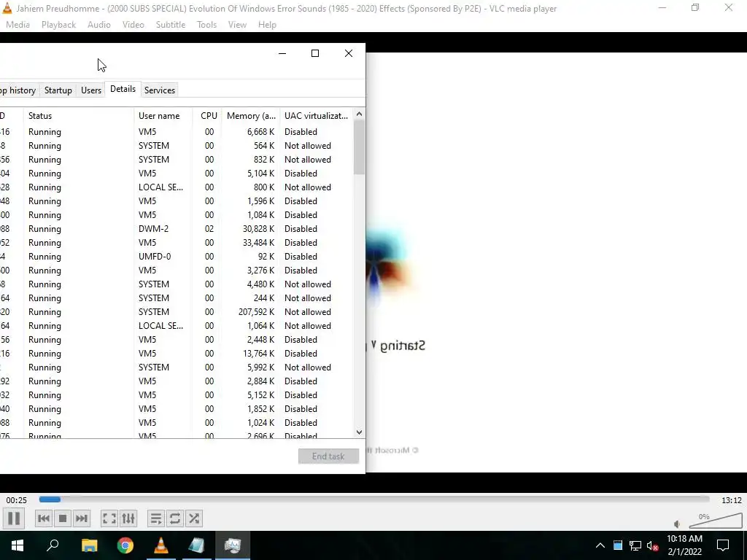Skip to the next media in VLC

(x=82, y=518)
